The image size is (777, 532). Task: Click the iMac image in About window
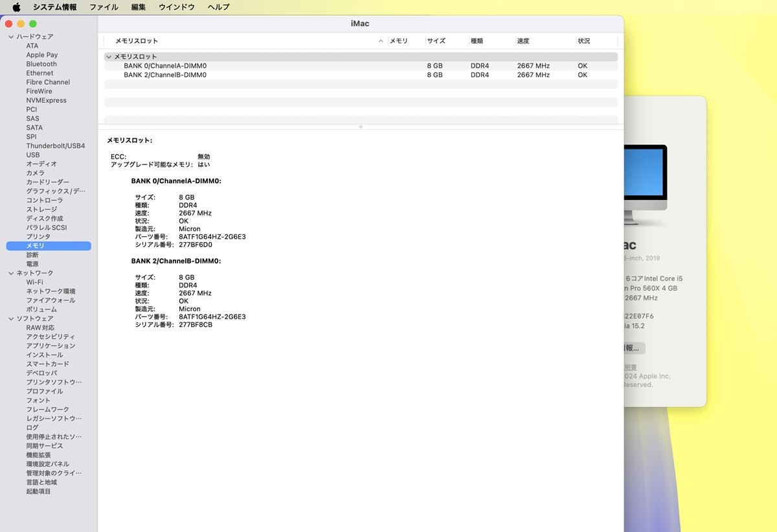point(646,184)
